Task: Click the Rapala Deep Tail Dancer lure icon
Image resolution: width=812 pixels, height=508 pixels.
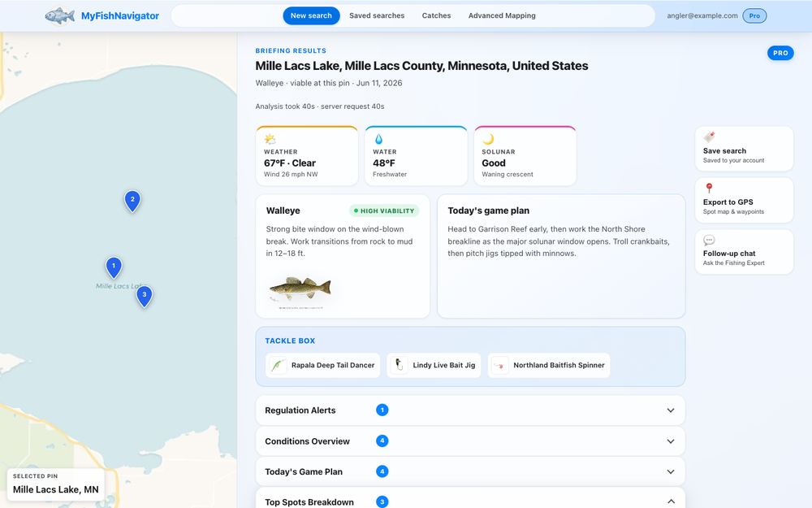Action: tap(278, 366)
